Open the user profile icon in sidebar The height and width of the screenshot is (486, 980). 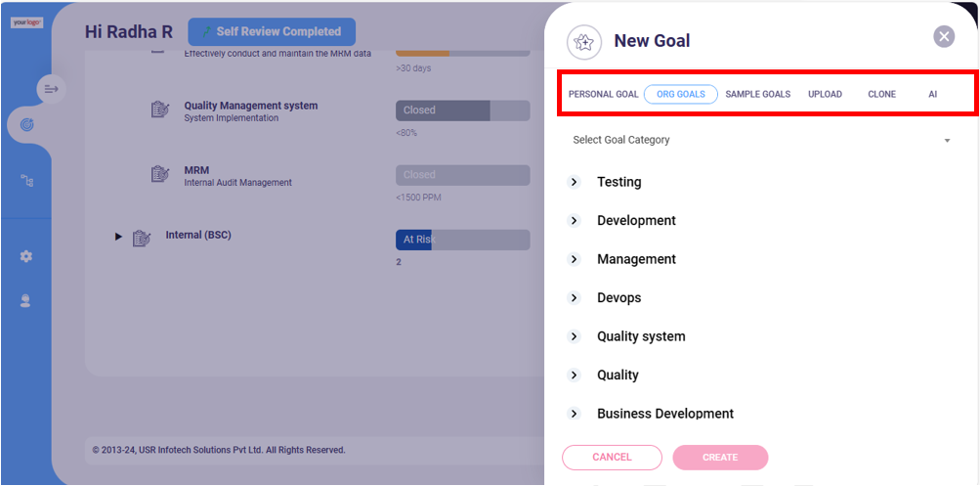[x=25, y=301]
